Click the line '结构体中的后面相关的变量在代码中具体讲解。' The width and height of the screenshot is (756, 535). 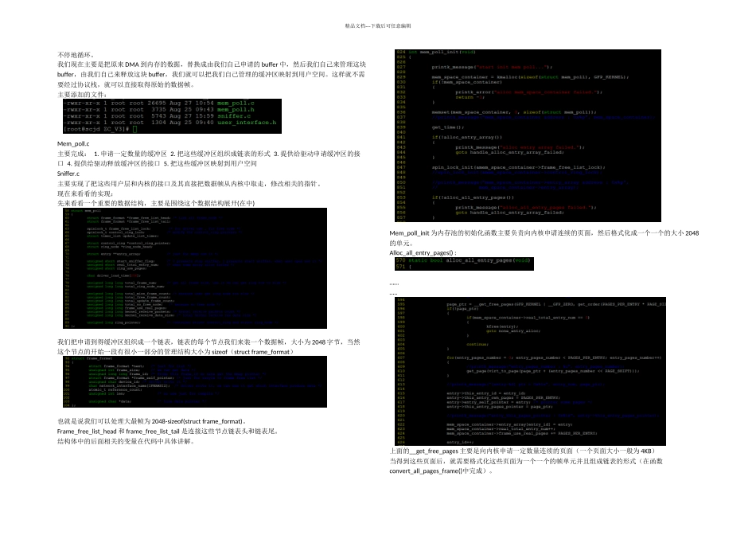(x=127, y=441)
